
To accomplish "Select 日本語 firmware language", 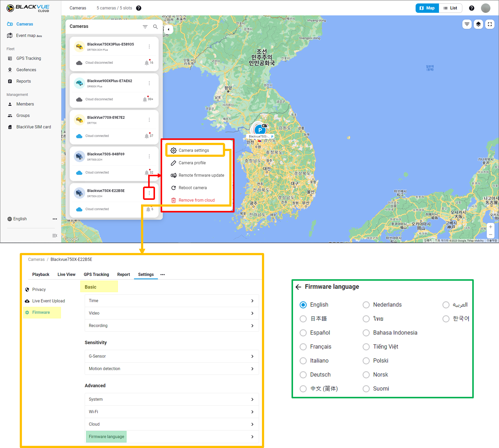I will point(303,319).
